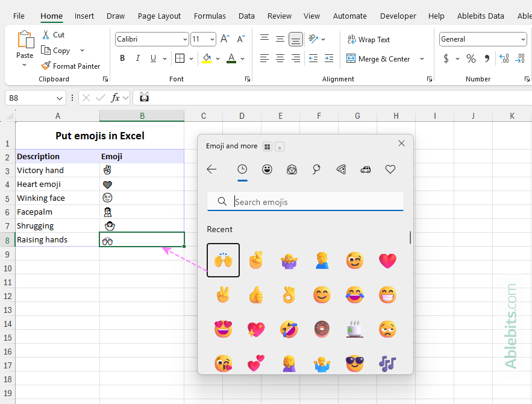Click the Increase Decimal icon
The height and width of the screenshot is (404, 532).
pos(504,58)
